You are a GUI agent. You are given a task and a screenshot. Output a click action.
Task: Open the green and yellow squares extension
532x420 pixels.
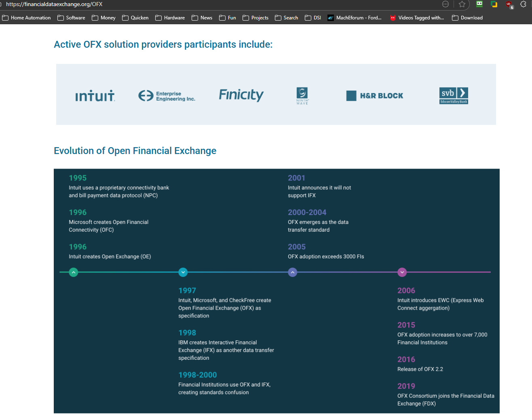(494, 4)
